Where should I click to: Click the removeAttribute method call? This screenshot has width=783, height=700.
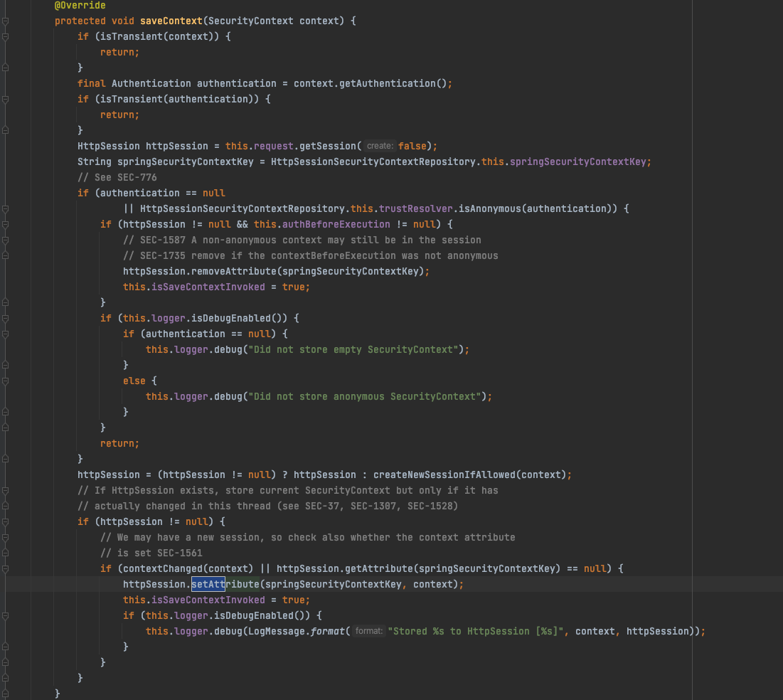[233, 271]
